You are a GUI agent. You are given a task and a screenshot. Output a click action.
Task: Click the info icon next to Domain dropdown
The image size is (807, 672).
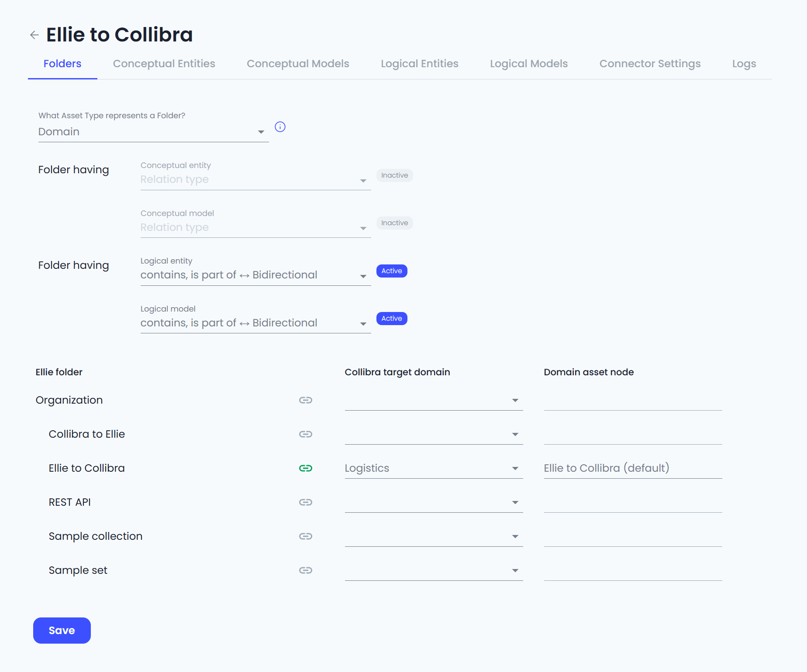coord(280,127)
